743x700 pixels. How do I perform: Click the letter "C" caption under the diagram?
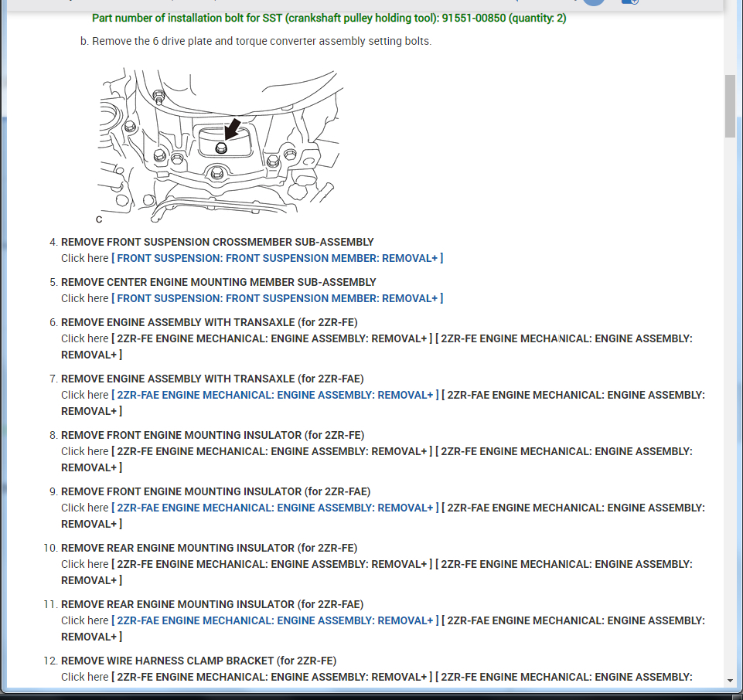(99, 219)
